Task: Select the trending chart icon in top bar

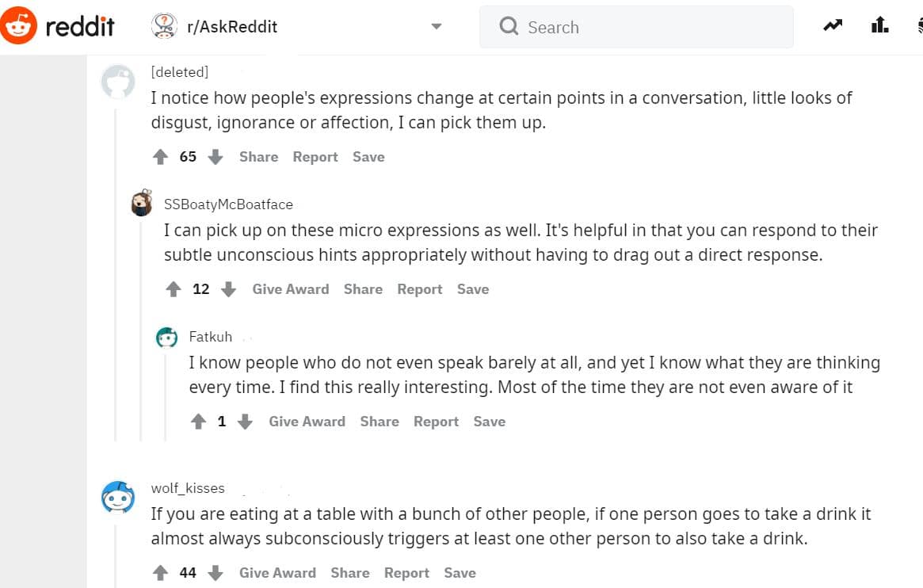Action: point(832,25)
